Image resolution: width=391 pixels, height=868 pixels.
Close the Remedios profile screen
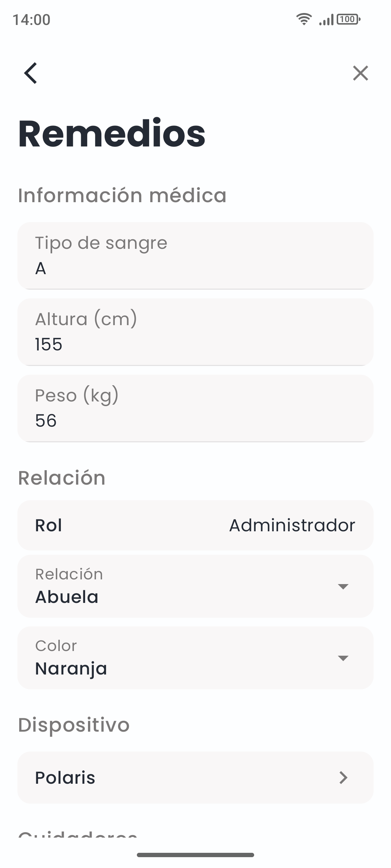360,73
